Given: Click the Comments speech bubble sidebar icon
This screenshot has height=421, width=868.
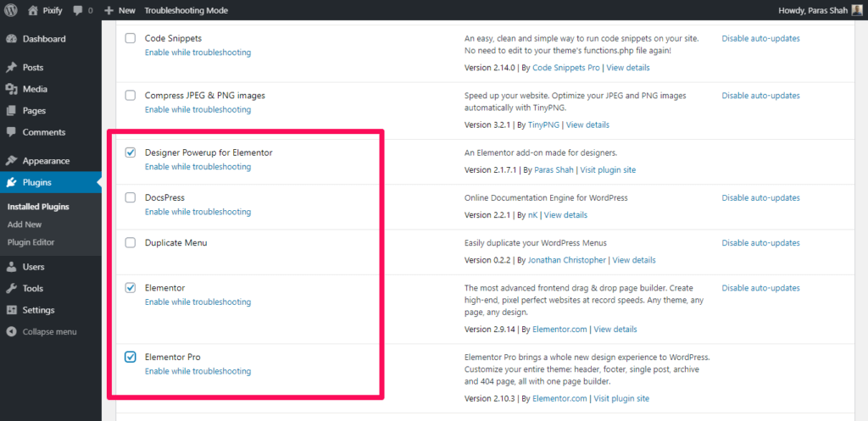Looking at the screenshot, I should pos(11,133).
